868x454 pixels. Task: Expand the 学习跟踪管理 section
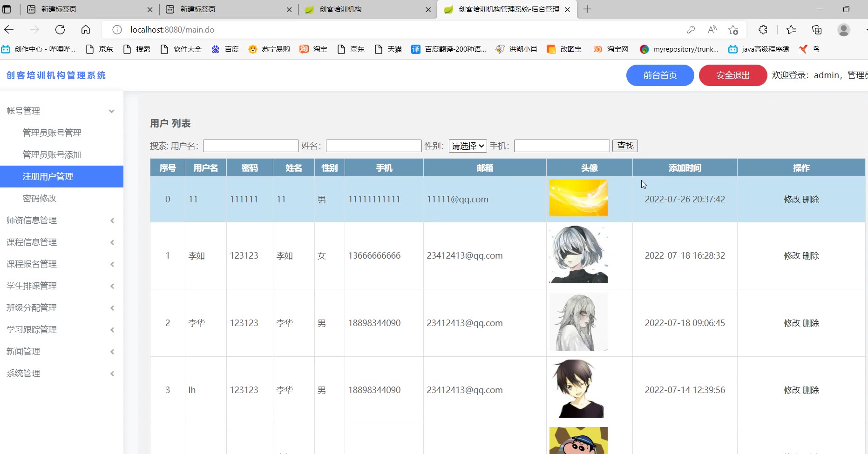click(x=61, y=330)
